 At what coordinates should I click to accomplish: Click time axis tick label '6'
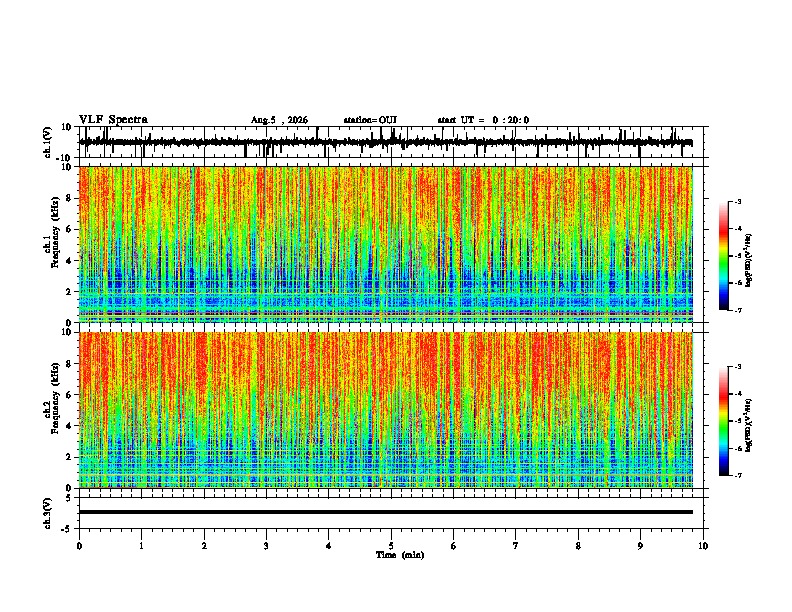point(454,546)
